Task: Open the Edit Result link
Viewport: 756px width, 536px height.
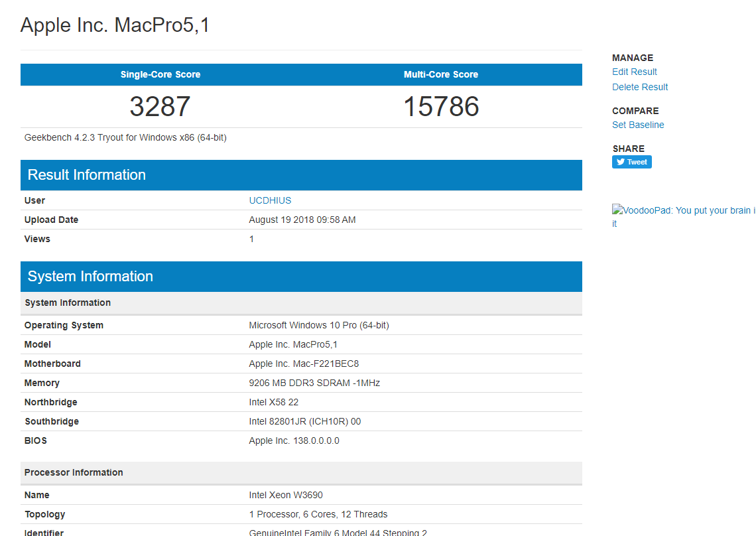Action: 634,72
